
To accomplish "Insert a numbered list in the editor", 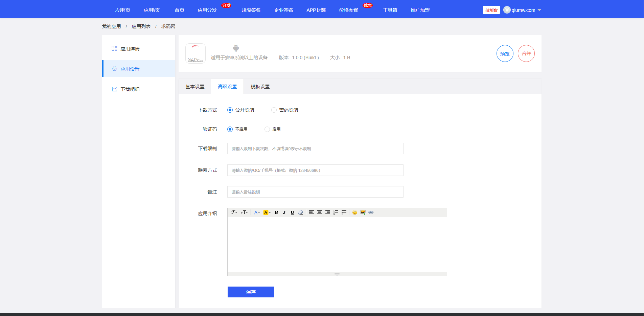I will click(336, 212).
